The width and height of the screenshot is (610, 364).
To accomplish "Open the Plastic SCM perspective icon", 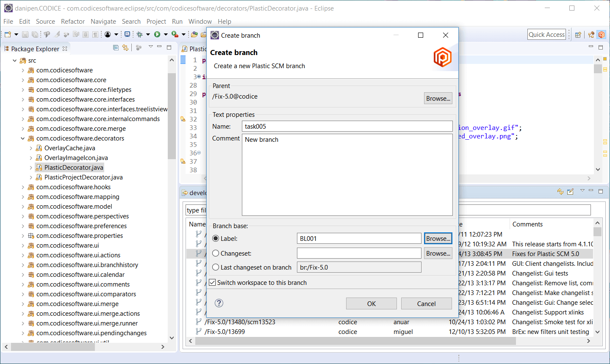I will [602, 35].
